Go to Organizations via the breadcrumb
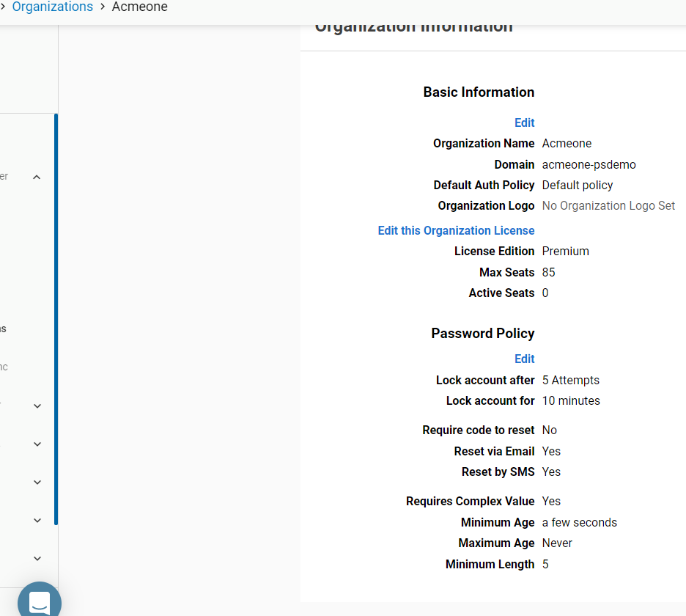Image resolution: width=686 pixels, height=616 pixels. 52,7
